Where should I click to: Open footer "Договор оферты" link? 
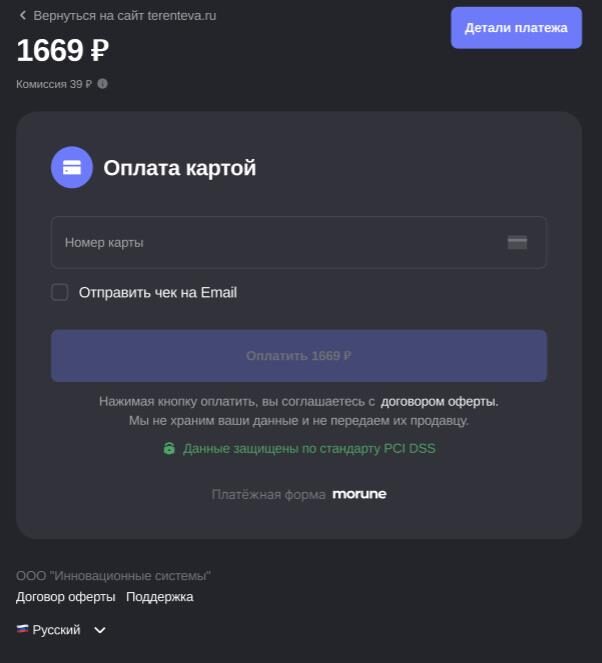tap(65, 597)
